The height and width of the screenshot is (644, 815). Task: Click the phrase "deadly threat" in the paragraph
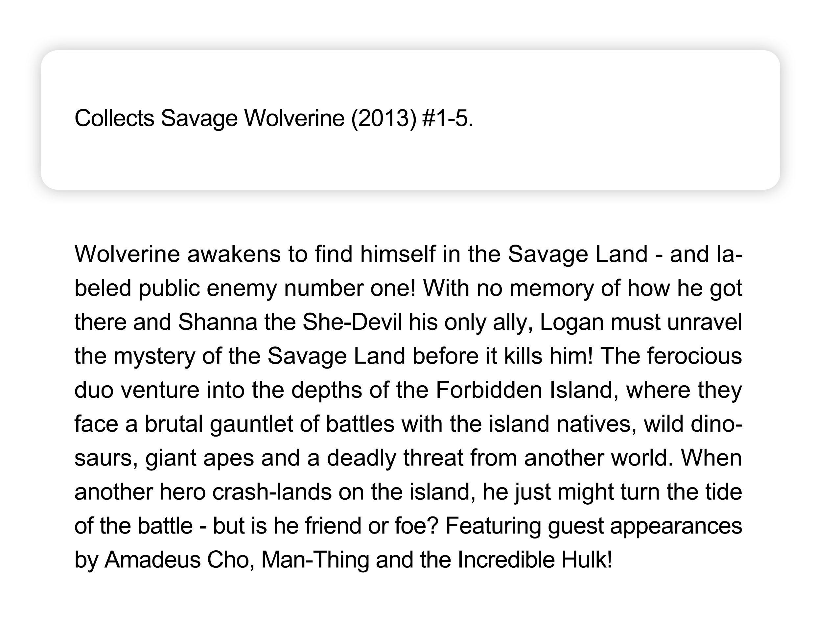(395, 458)
